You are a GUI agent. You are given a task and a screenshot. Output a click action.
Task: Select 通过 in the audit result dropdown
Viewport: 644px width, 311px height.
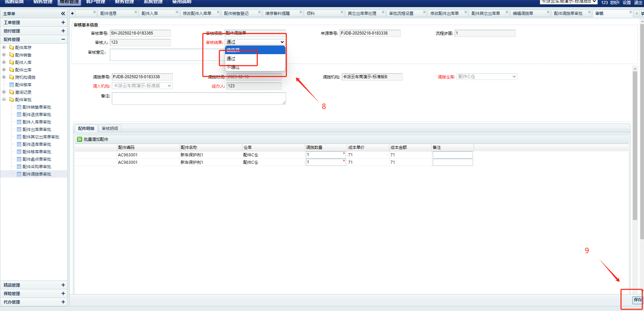(x=231, y=59)
